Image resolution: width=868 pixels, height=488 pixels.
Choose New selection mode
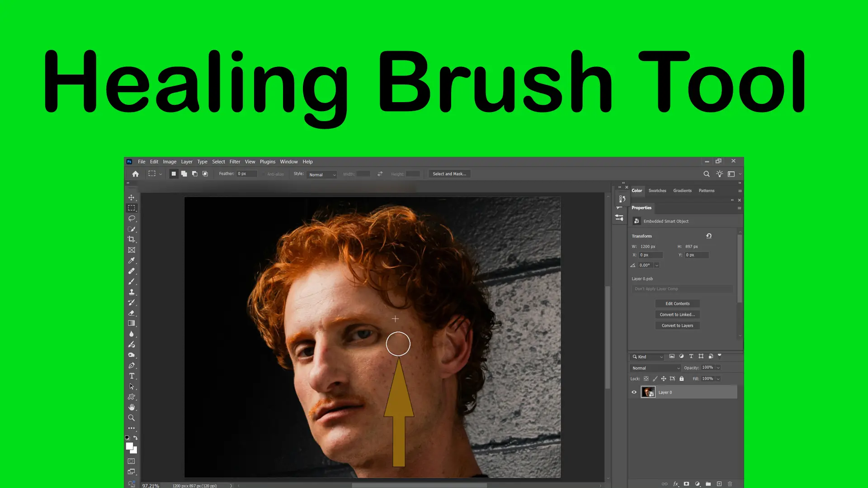[174, 174]
